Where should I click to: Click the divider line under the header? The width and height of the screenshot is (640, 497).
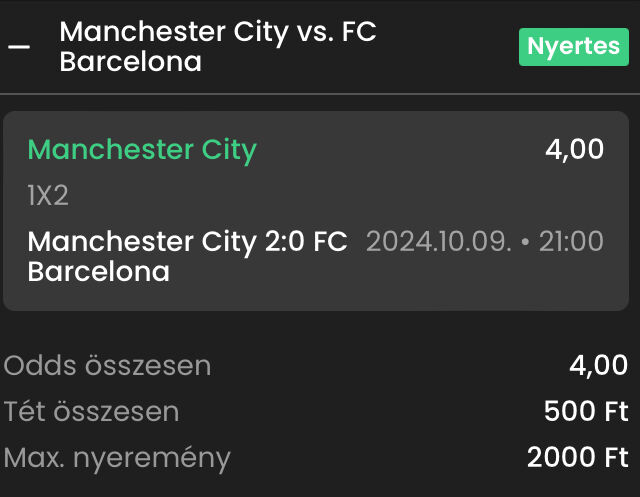point(320,94)
